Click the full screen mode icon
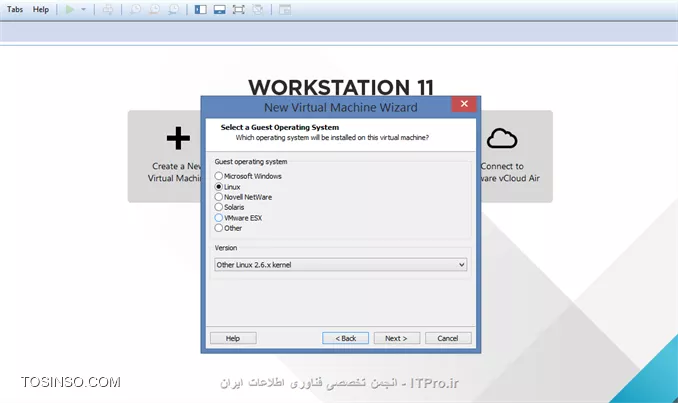Viewport: 678px width, 403px height. click(x=239, y=10)
